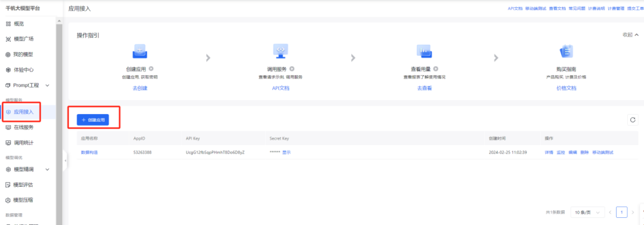Click the 去查看 link
Viewport: 644px width, 225px height.
click(x=425, y=88)
